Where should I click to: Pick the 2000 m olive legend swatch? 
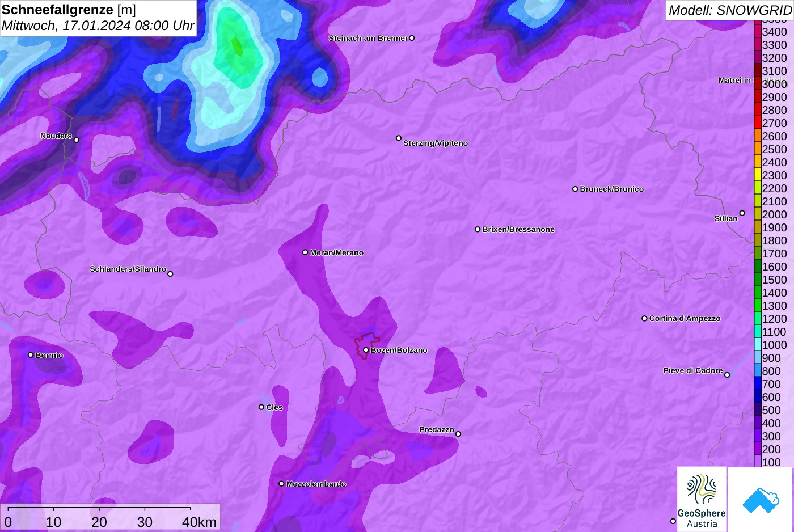(x=758, y=214)
